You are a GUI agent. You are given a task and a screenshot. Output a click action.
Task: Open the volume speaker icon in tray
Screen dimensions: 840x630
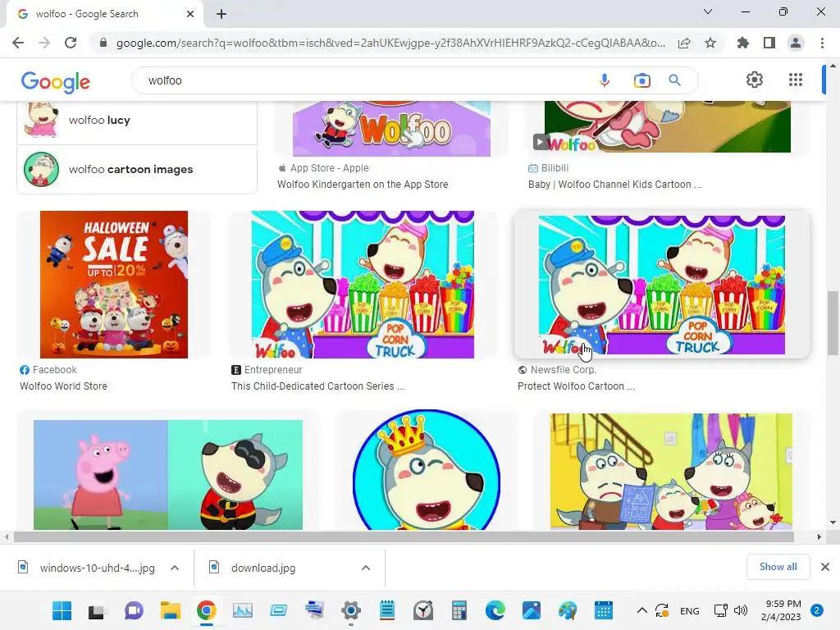click(x=741, y=610)
